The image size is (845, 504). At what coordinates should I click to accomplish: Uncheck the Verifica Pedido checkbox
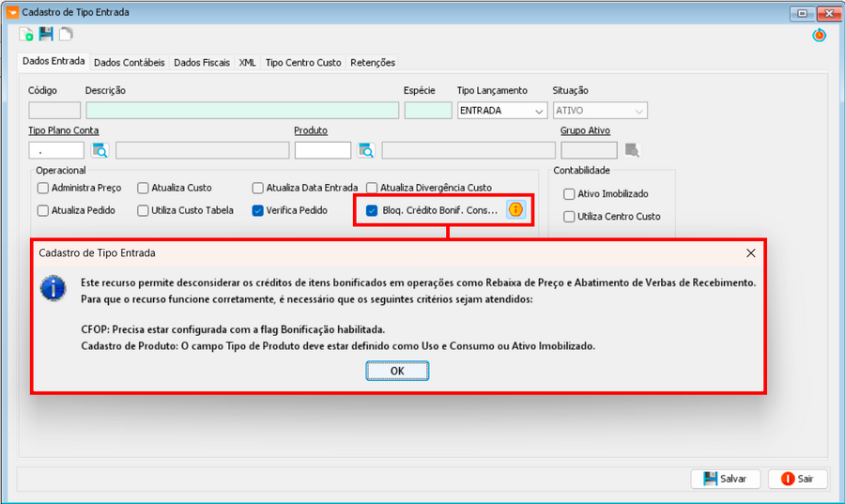[258, 211]
